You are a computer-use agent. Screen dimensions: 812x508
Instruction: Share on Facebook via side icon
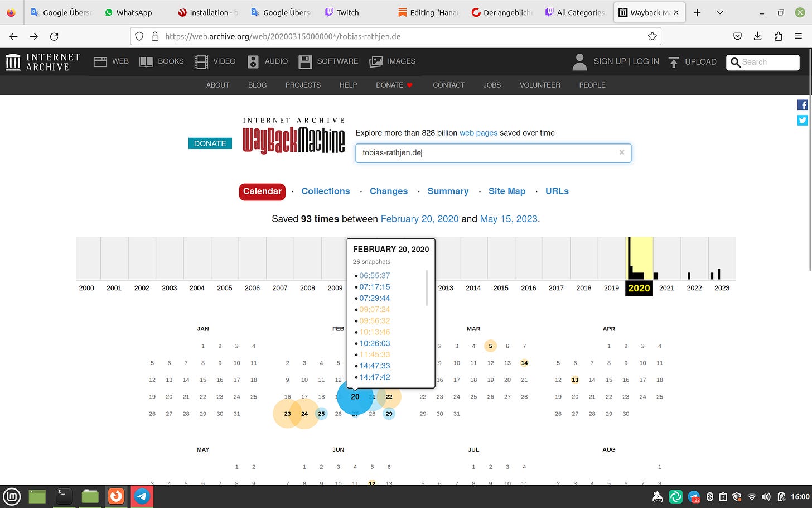coord(802,105)
